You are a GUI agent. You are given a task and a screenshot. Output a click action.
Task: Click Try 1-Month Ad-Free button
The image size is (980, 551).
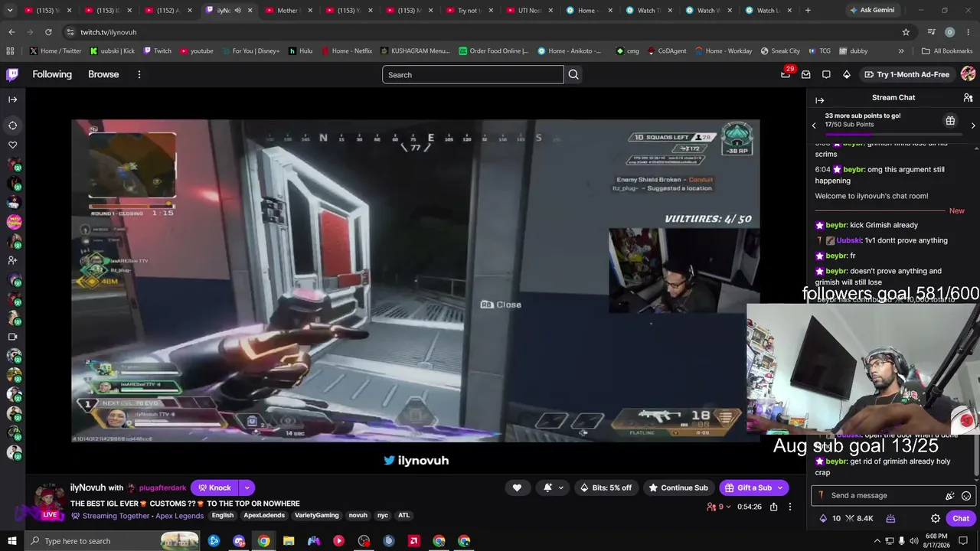point(906,74)
